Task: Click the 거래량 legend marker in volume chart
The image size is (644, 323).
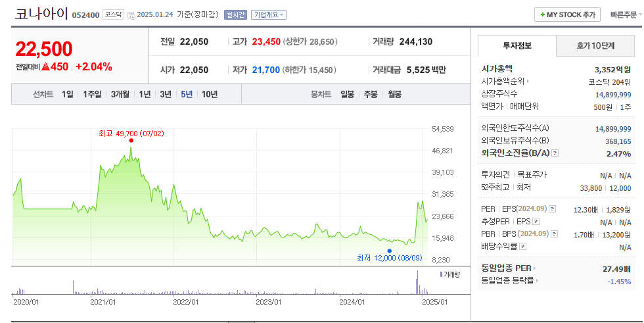Action: coord(441,274)
